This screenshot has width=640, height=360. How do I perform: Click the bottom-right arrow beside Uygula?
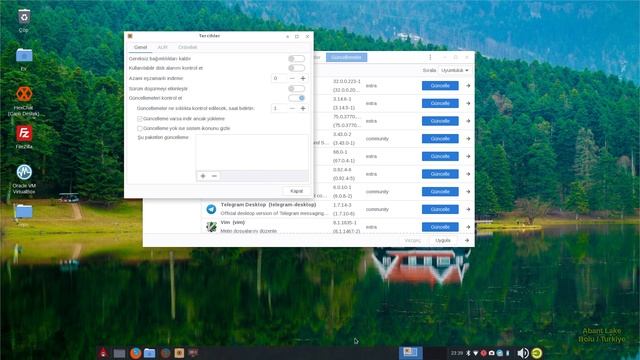pyautogui.click(x=467, y=240)
